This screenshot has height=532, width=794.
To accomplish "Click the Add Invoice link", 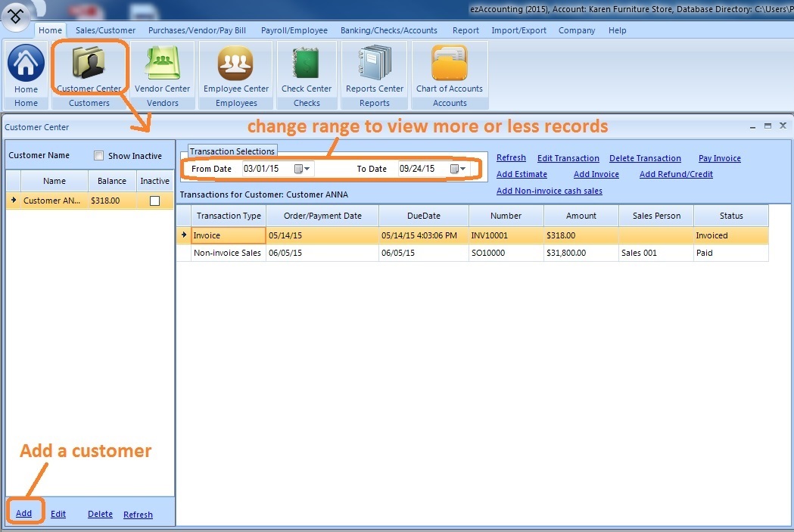I will pos(596,174).
